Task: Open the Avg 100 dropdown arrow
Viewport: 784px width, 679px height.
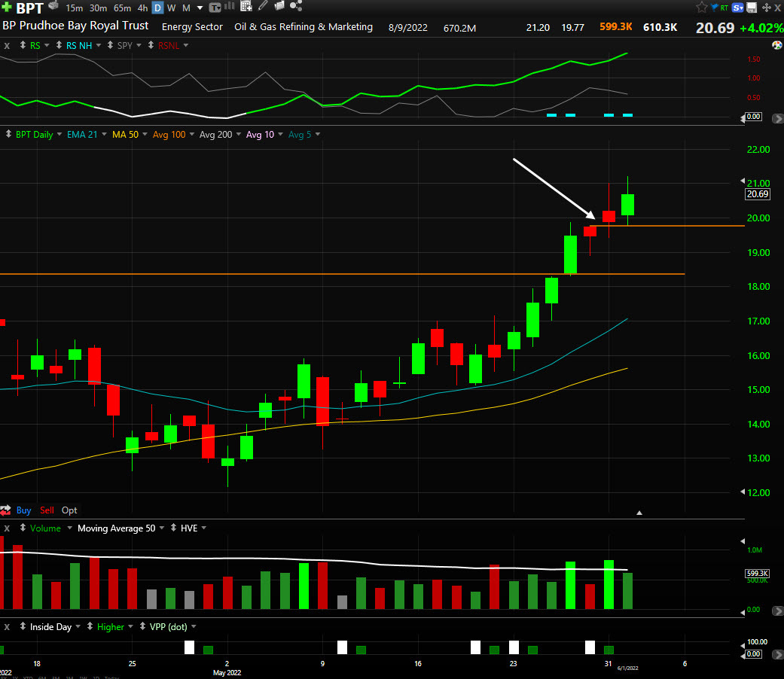Action: (x=192, y=134)
